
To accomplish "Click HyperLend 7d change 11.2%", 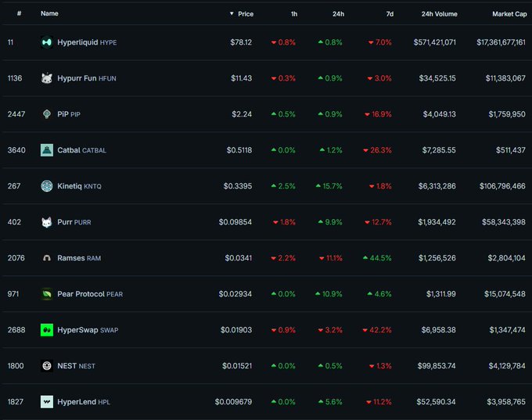I will point(379,402).
